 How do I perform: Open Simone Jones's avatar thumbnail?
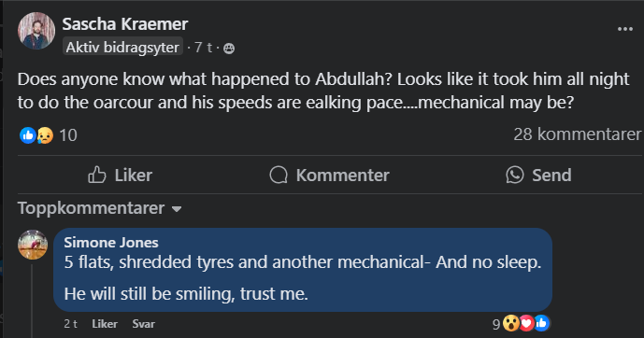point(33,245)
